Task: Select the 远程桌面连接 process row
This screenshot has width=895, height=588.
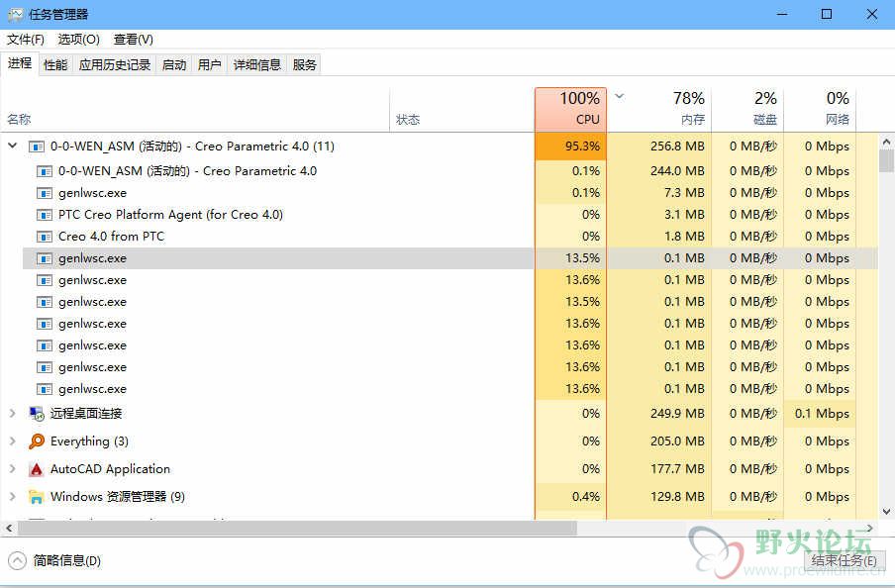Action: (439, 414)
